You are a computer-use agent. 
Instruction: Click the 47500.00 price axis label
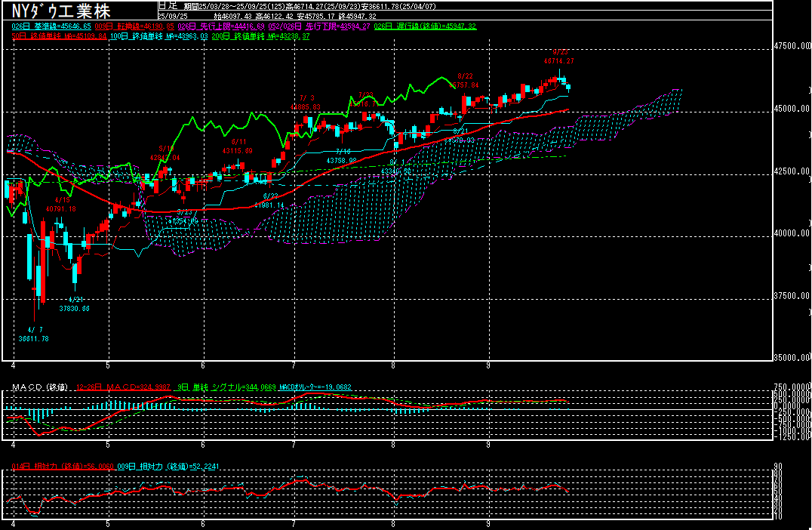click(x=792, y=47)
